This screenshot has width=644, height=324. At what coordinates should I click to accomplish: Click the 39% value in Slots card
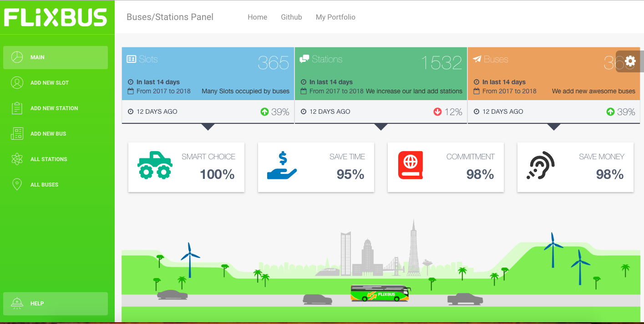280,112
